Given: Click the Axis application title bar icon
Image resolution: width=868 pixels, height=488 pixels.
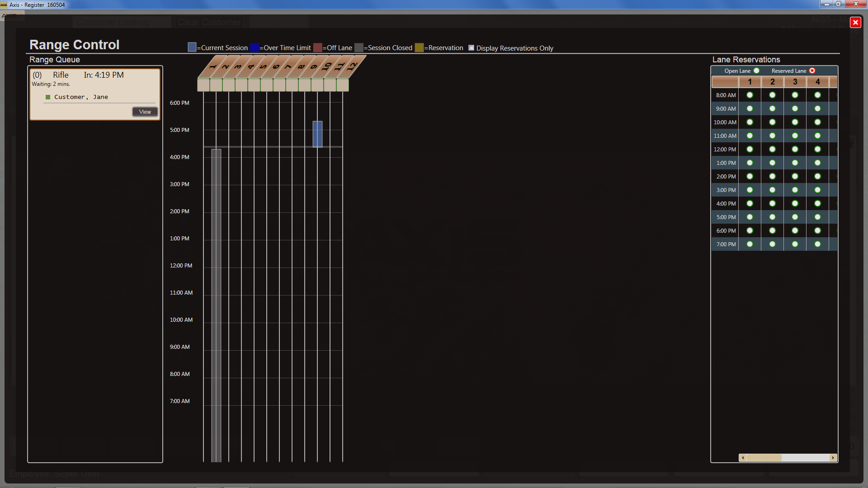Looking at the screenshot, I should [4, 5].
